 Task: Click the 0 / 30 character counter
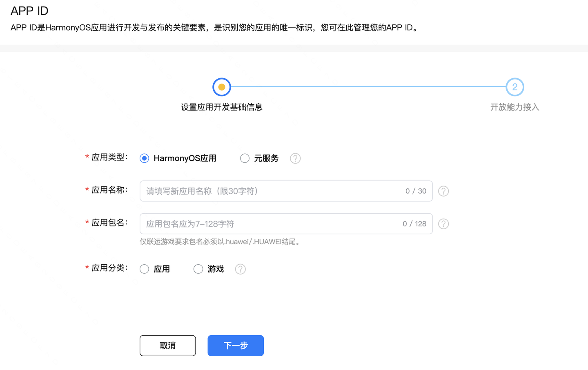tap(416, 191)
